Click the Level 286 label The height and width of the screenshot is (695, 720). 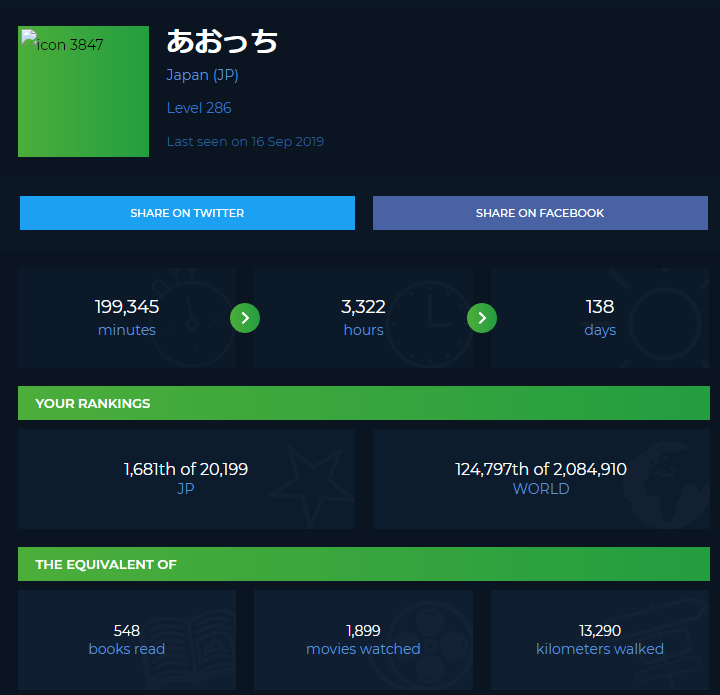199,108
